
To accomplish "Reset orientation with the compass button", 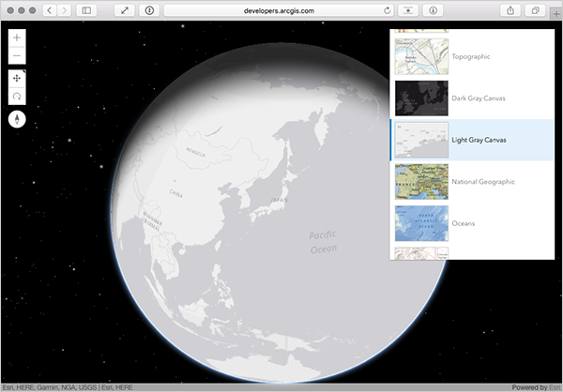I will coord(17,119).
